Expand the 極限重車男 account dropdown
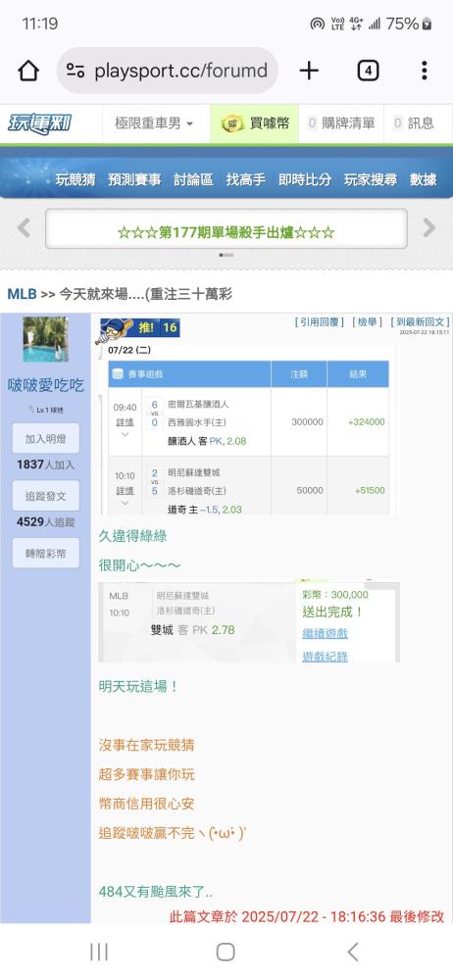 (154, 123)
